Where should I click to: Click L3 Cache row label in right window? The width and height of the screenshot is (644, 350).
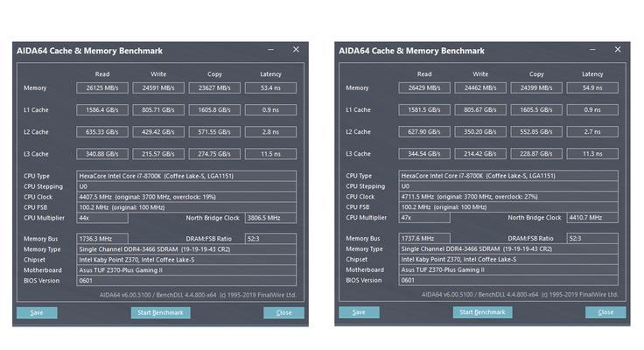point(358,154)
